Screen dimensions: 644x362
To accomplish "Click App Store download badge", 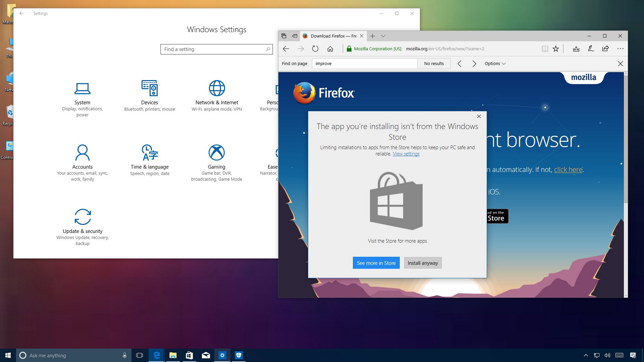I will coord(497,216).
